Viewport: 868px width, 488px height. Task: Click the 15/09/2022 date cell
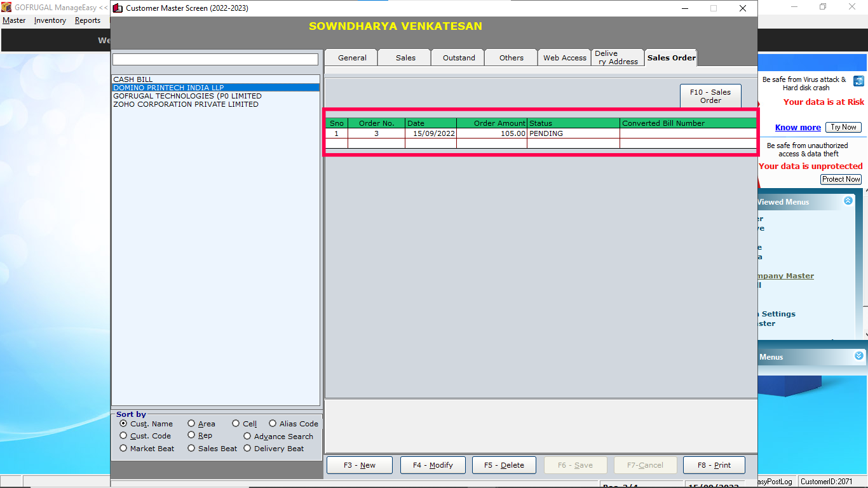431,133
